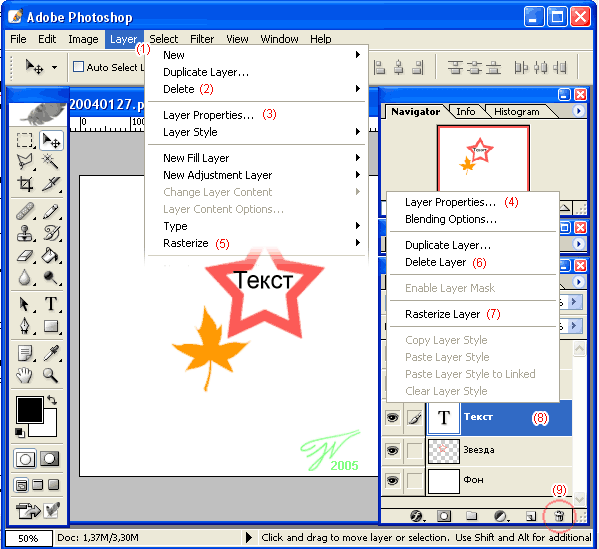Viewport: 599px width, 549px height.
Task: Click the Paint Bucket tool
Action: click(x=50, y=256)
